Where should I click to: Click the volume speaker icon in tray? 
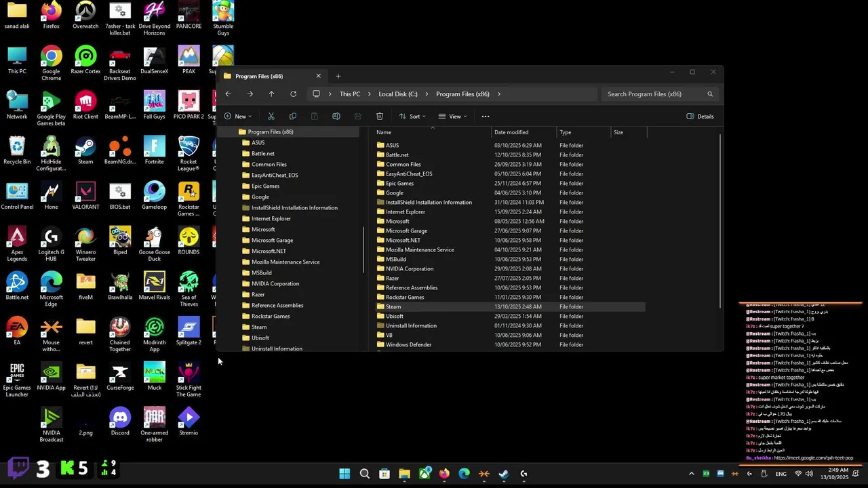809,474
